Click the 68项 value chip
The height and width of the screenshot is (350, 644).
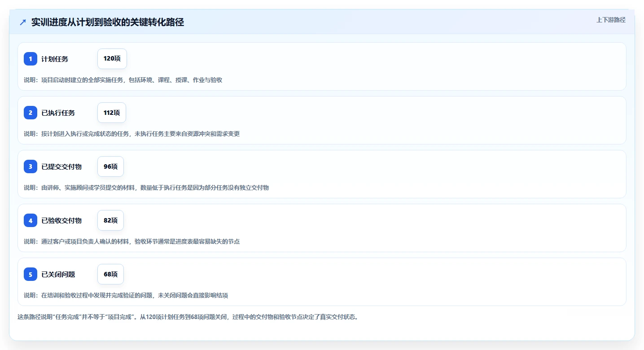pyautogui.click(x=110, y=274)
